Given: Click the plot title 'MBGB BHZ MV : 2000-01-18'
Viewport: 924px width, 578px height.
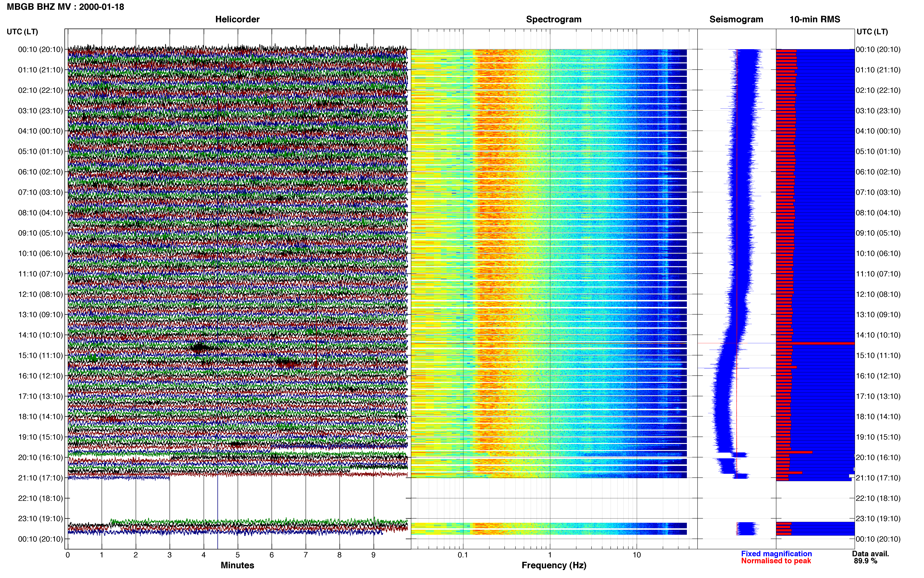Looking at the screenshot, I should (65, 7).
